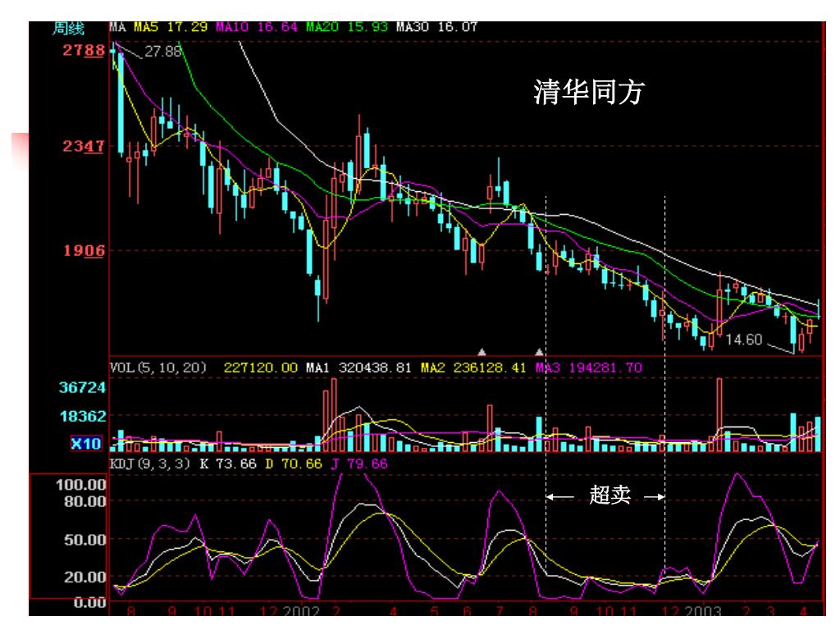The width and height of the screenshot is (840, 630).
Task: Select the MA30 16.07 indicator value
Action: (436, 27)
